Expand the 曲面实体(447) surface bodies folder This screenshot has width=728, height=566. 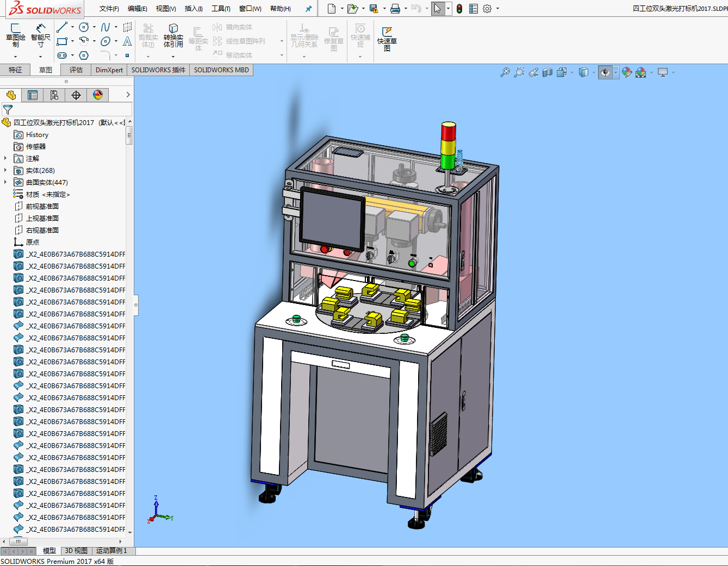click(5, 183)
